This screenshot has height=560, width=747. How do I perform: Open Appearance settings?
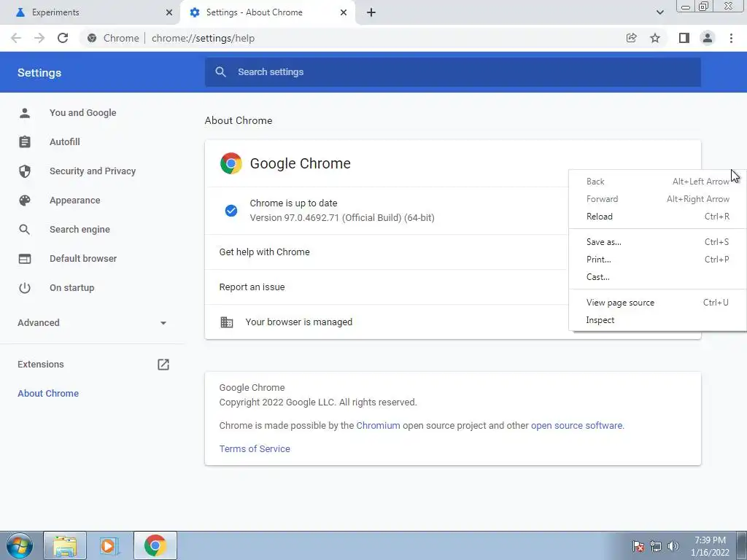[75, 201]
